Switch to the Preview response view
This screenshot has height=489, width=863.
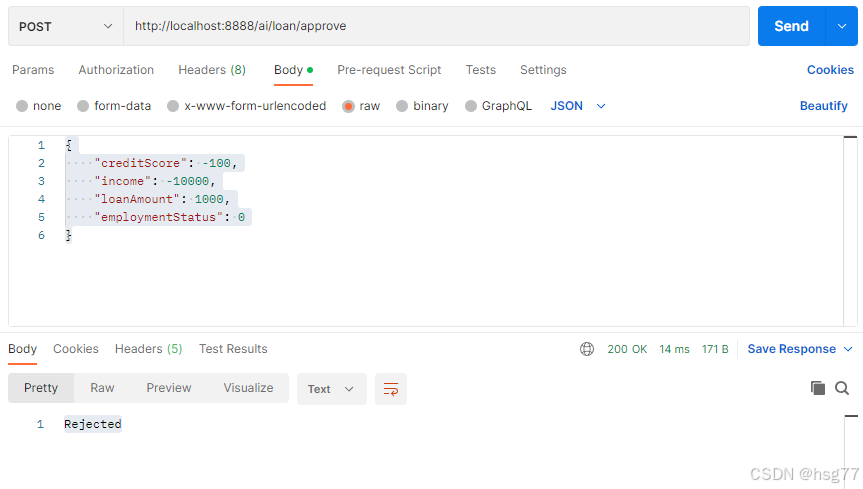(x=169, y=388)
